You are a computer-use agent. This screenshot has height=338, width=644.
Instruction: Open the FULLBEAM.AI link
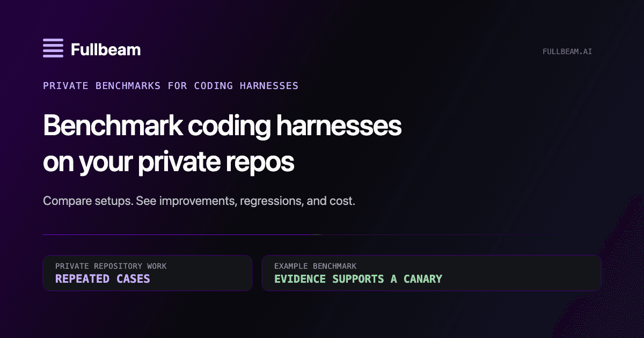(567, 52)
